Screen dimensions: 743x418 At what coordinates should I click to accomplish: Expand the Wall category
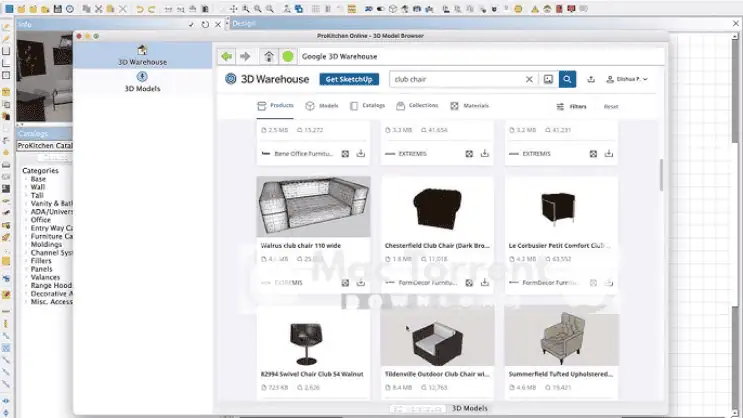(26, 187)
